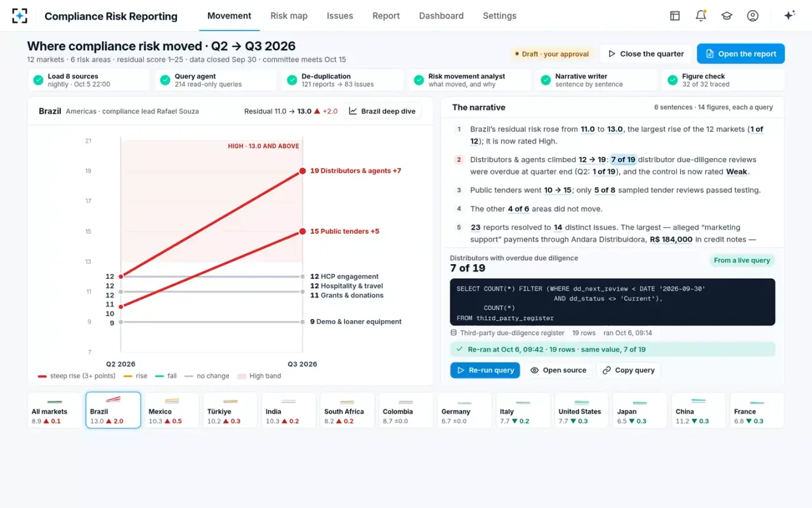Click green check on De-duplication

click(292, 80)
